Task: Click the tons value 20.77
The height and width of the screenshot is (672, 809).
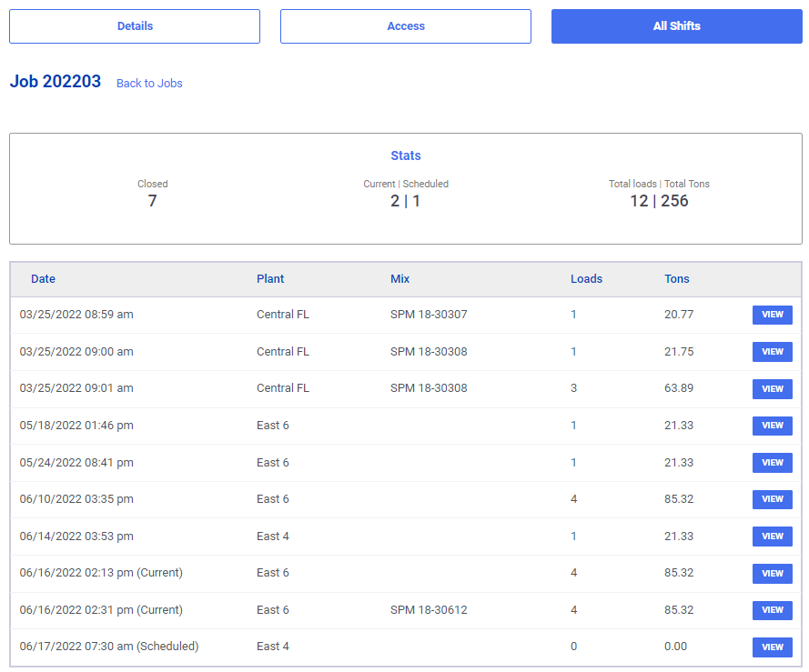Action: click(679, 315)
